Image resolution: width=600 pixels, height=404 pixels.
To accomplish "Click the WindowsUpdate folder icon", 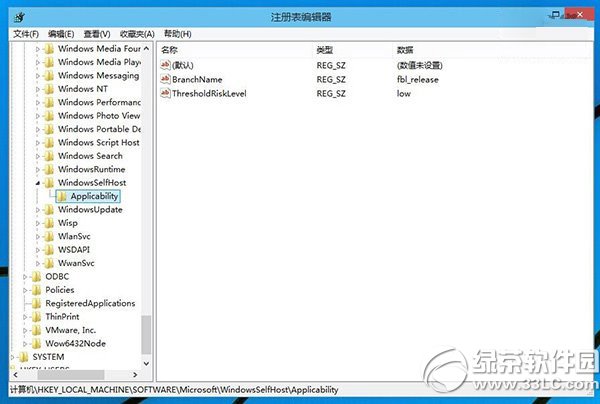I will point(49,210).
